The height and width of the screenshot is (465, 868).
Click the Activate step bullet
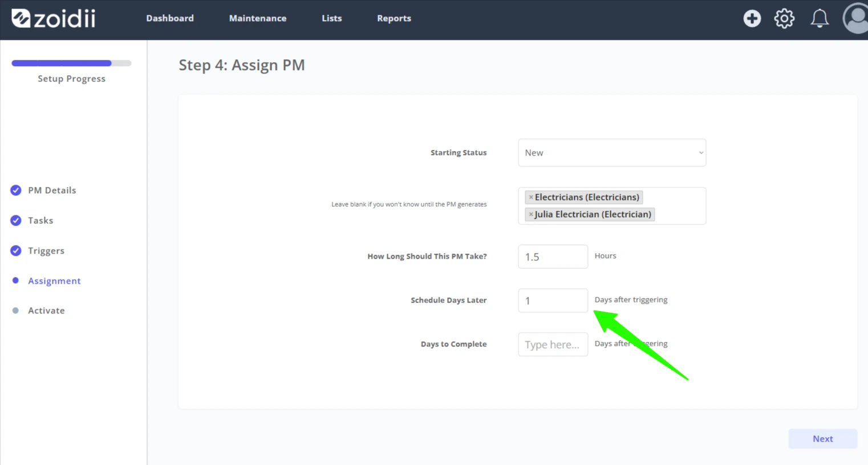click(x=15, y=311)
